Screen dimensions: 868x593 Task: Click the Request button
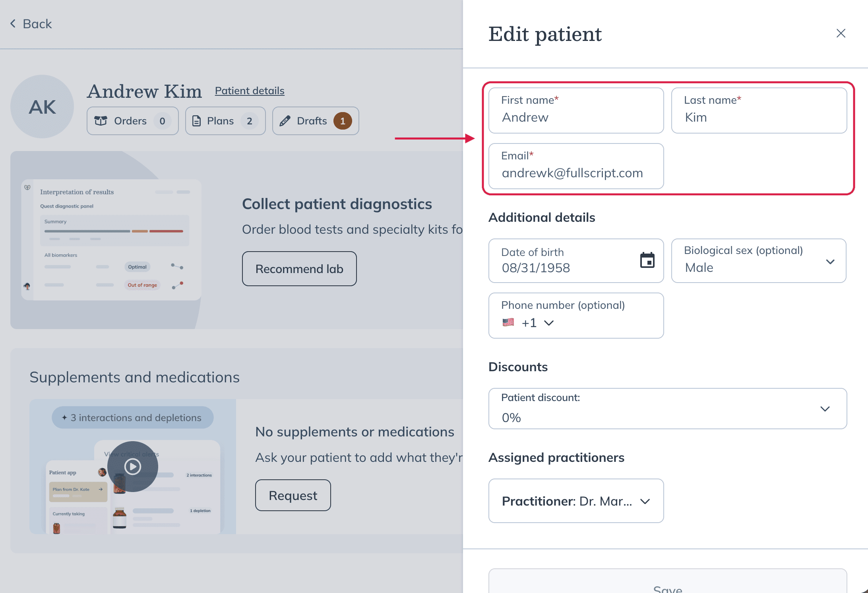[293, 495]
